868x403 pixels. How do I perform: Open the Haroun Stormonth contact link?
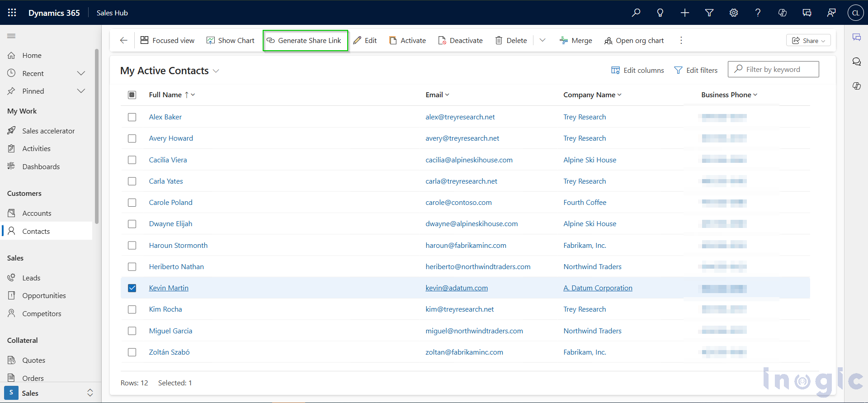pos(178,246)
